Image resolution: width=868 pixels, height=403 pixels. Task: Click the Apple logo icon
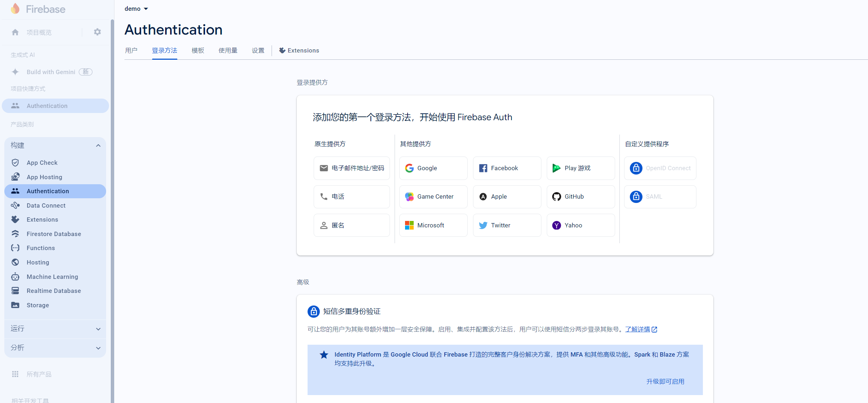click(x=483, y=196)
